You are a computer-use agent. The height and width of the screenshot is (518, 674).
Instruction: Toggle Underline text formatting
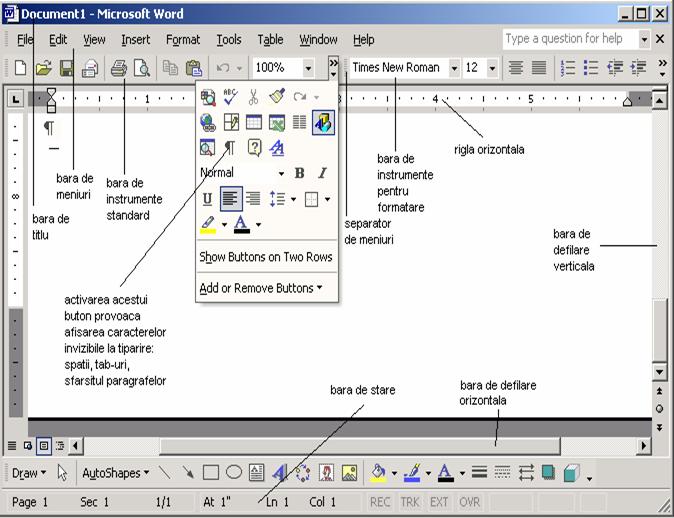pyautogui.click(x=207, y=199)
